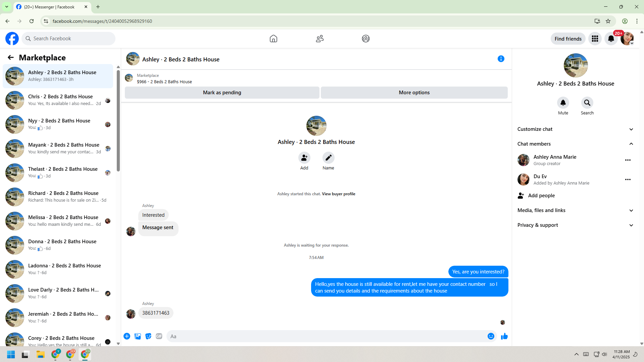Click the Aa message input box
The image size is (644, 362).
[327, 336]
